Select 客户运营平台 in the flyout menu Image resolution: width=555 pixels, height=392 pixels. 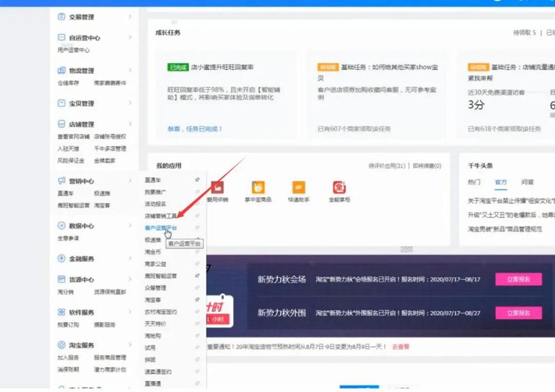160,228
